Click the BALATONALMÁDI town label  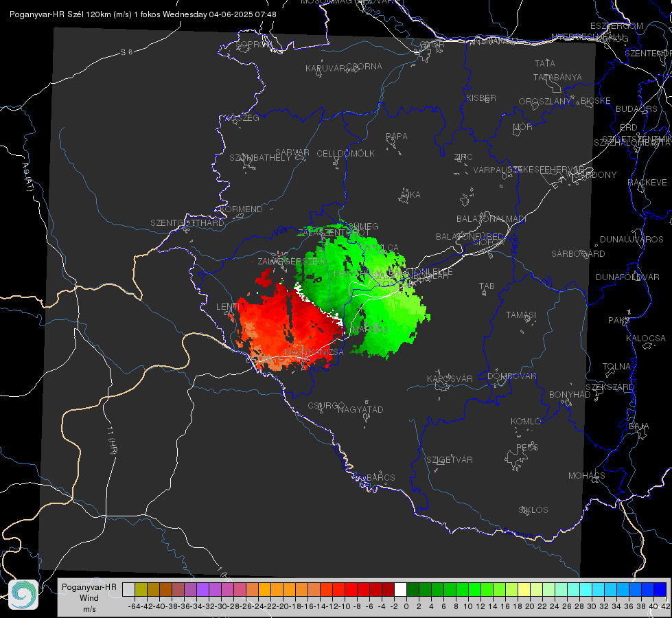(x=491, y=219)
